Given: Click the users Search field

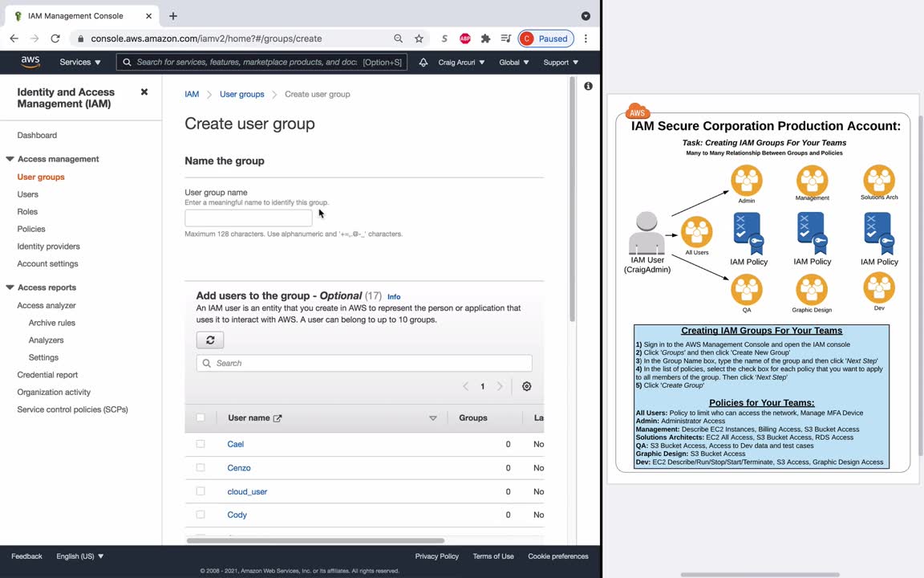Looking at the screenshot, I should 364,364.
